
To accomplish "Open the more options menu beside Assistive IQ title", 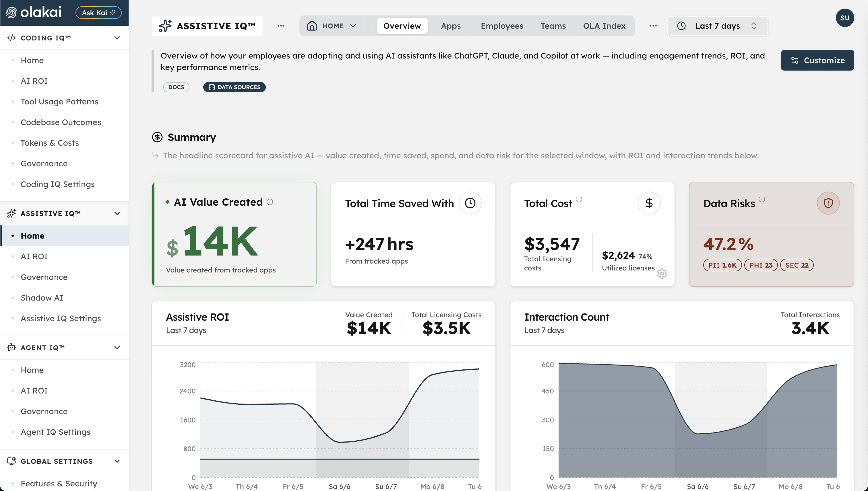I will click(x=281, y=26).
